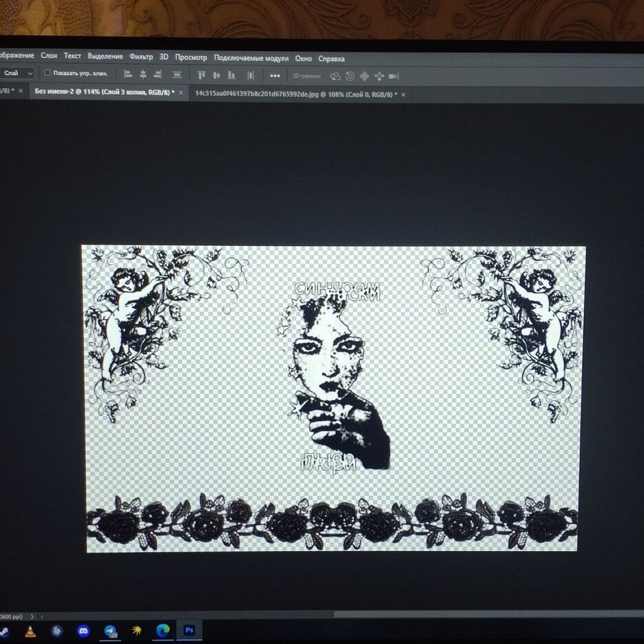Open VLC media player from taskbar
This screenshot has width=644, height=644.
pyautogui.click(x=30, y=630)
